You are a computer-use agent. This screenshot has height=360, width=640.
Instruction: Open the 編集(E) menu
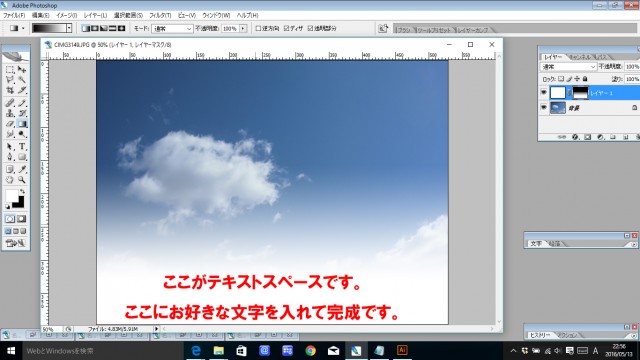[40, 15]
